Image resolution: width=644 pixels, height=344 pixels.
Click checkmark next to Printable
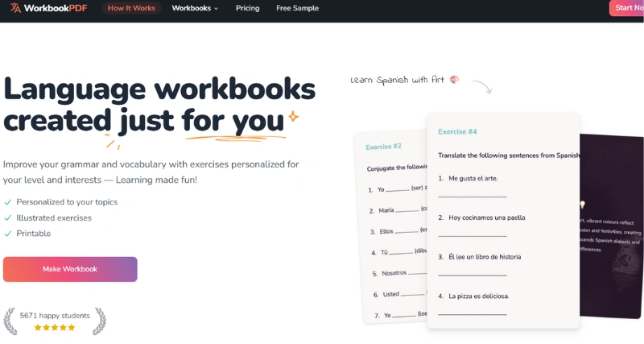tap(8, 234)
